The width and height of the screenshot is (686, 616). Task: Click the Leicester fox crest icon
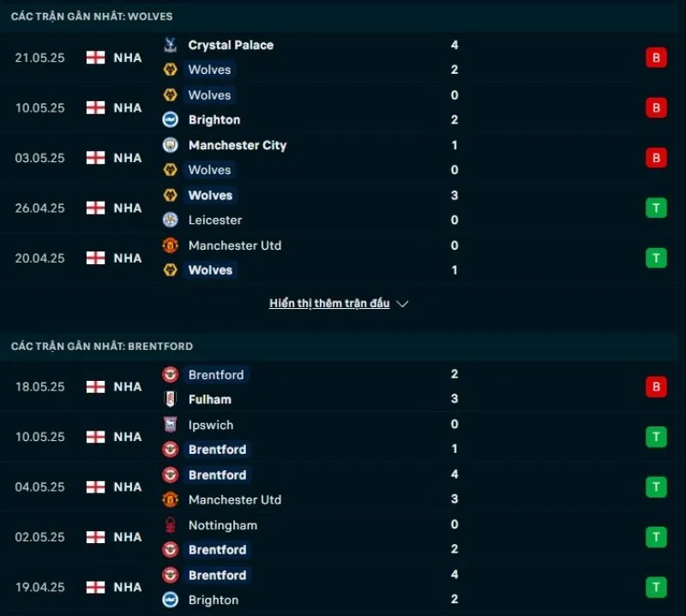click(171, 220)
